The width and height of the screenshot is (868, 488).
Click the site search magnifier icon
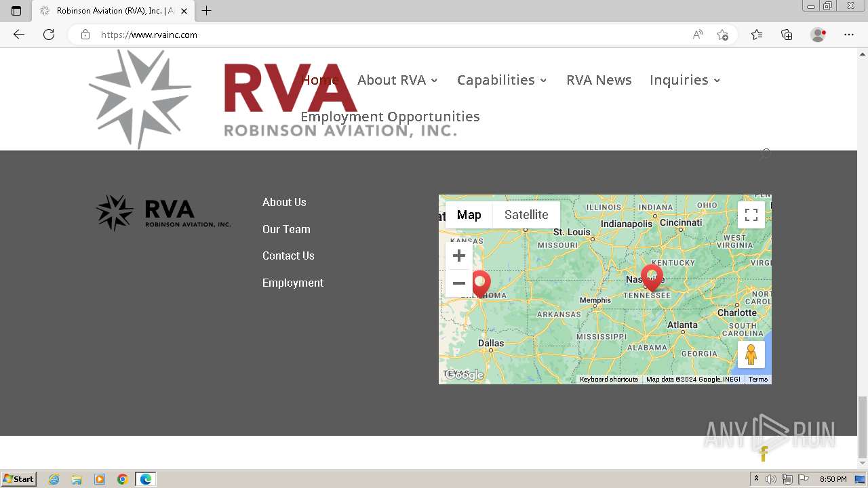coord(766,154)
